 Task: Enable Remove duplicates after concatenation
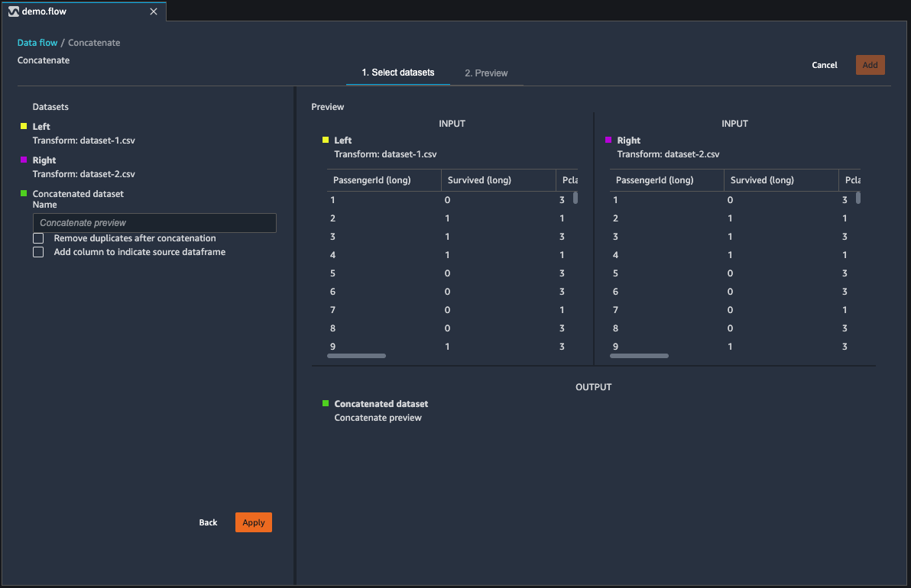pyautogui.click(x=38, y=237)
